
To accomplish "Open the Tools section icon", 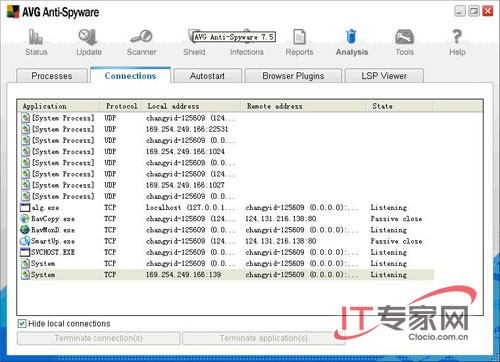I will 404,37.
